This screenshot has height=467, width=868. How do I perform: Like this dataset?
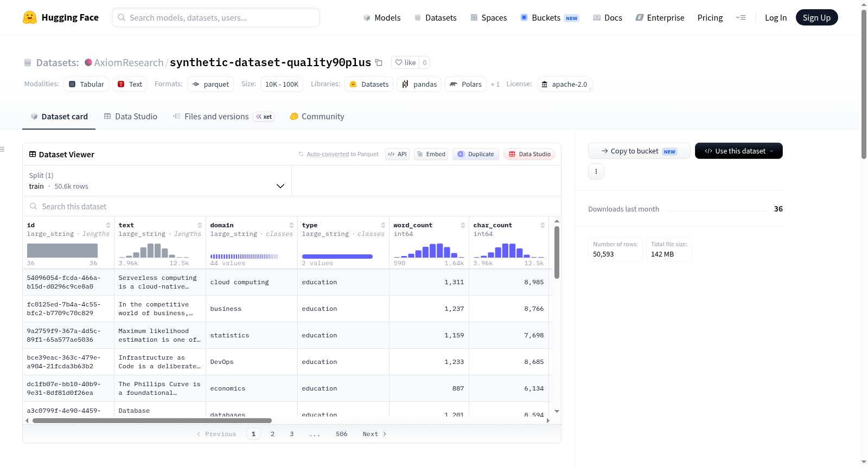click(x=405, y=62)
